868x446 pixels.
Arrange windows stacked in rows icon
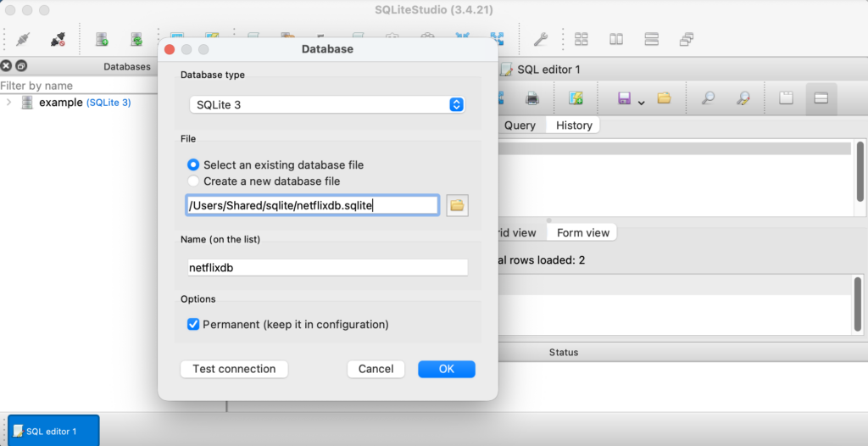pyautogui.click(x=652, y=39)
